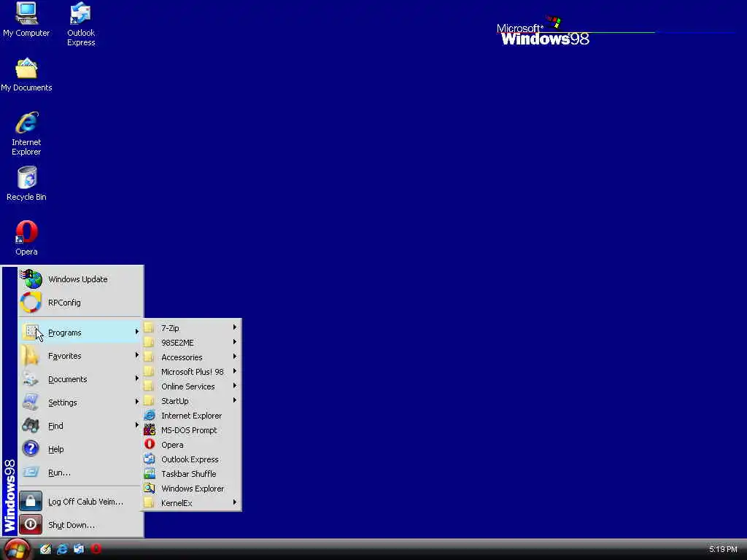Click the Settings icon in Start menu

[31, 402]
